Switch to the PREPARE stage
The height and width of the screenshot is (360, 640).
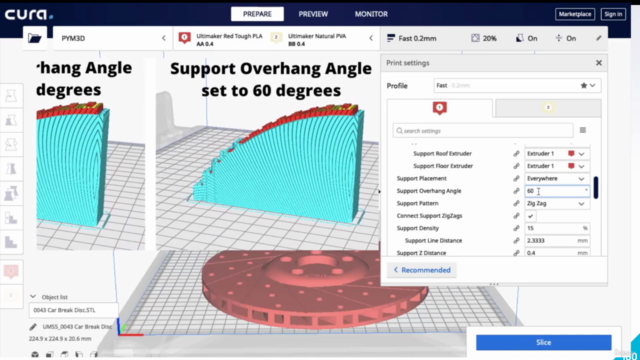coord(257,14)
